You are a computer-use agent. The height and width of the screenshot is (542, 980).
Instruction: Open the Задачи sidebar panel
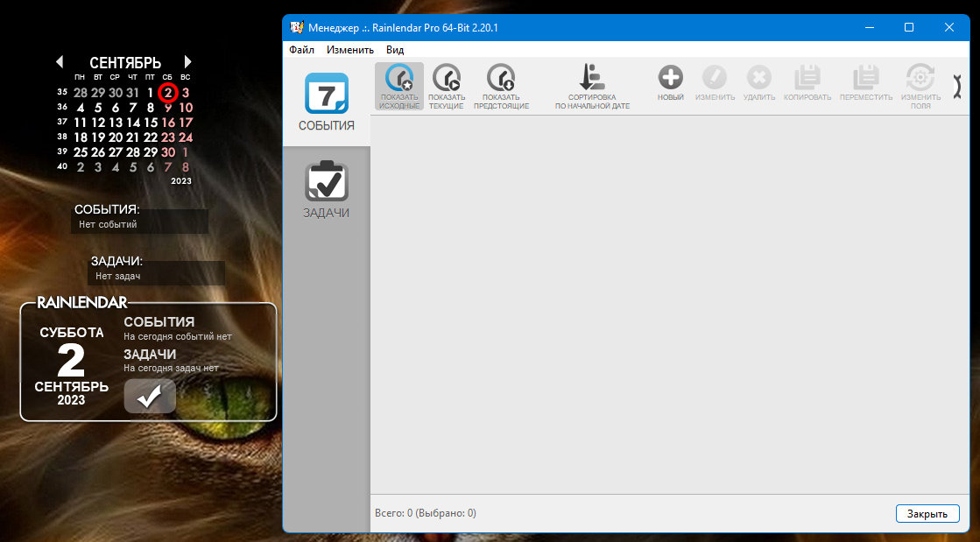click(x=327, y=189)
